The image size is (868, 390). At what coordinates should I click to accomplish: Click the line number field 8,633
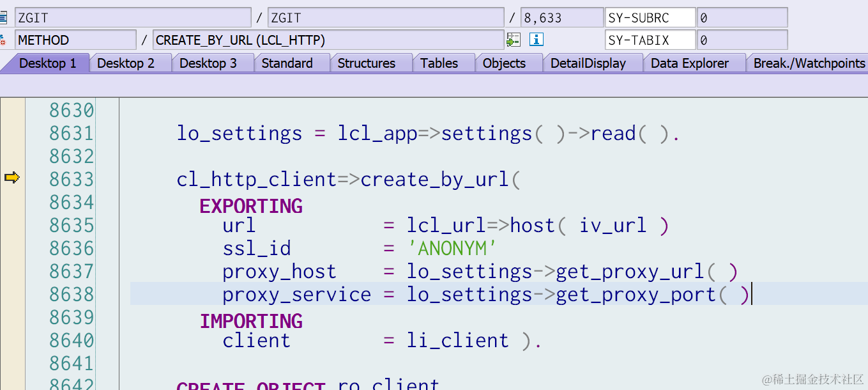(561, 17)
